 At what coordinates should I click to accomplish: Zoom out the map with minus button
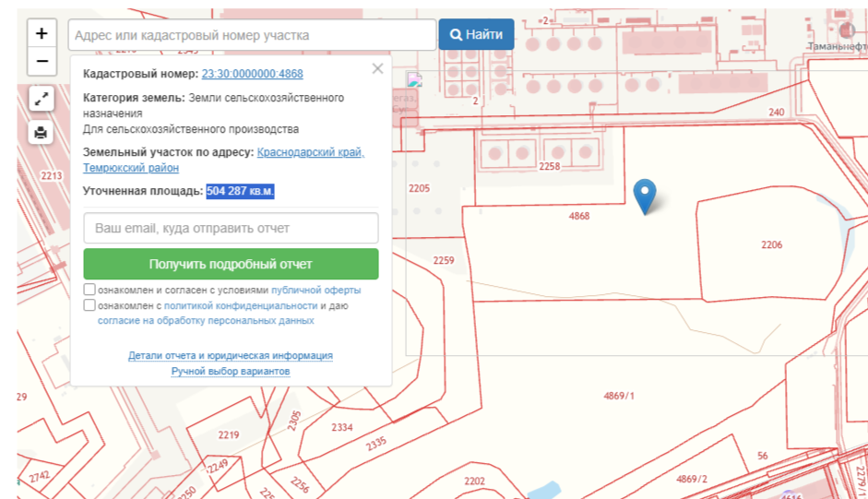(x=42, y=61)
